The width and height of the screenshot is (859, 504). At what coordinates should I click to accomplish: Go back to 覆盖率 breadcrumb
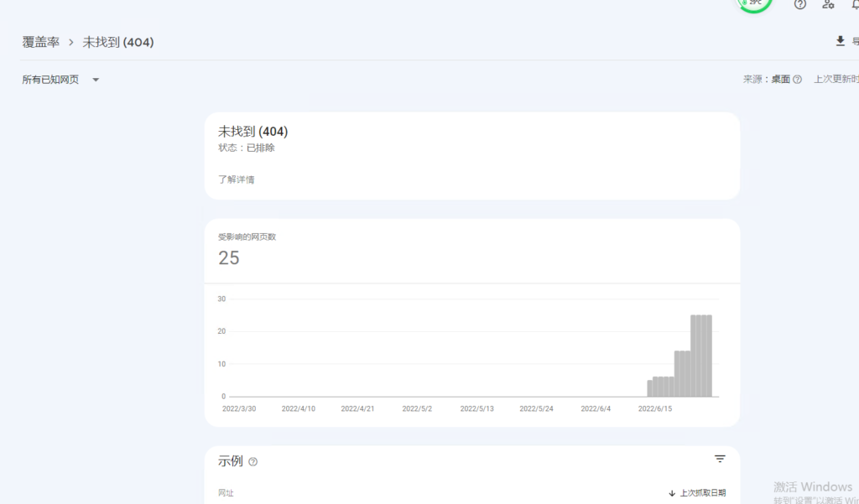pos(40,42)
